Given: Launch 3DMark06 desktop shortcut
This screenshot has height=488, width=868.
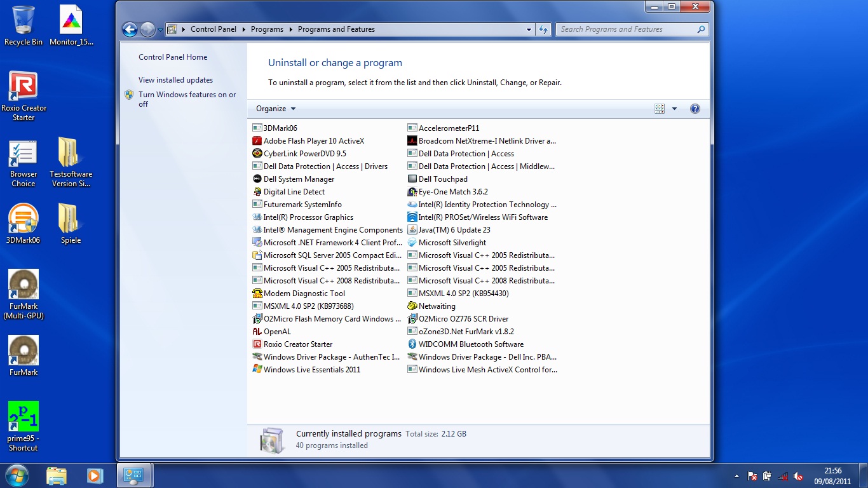Looking at the screenshot, I should (24, 224).
